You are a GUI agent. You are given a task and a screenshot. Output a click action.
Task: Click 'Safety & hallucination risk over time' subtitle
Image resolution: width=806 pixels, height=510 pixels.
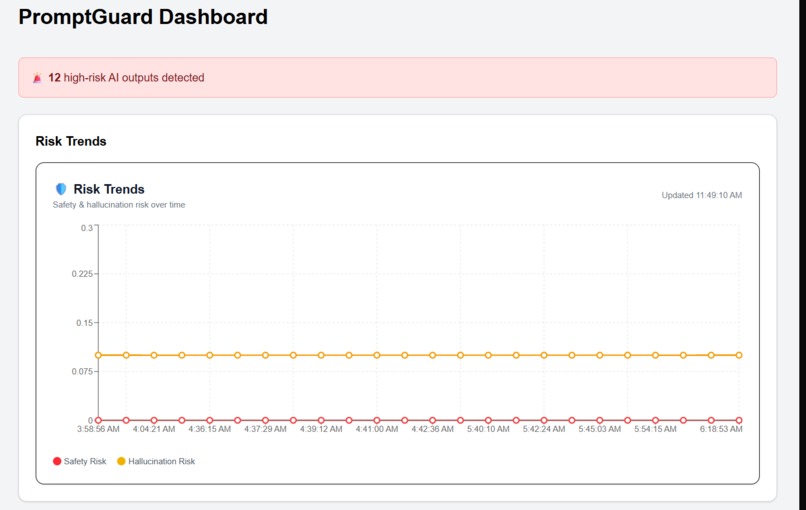119,205
